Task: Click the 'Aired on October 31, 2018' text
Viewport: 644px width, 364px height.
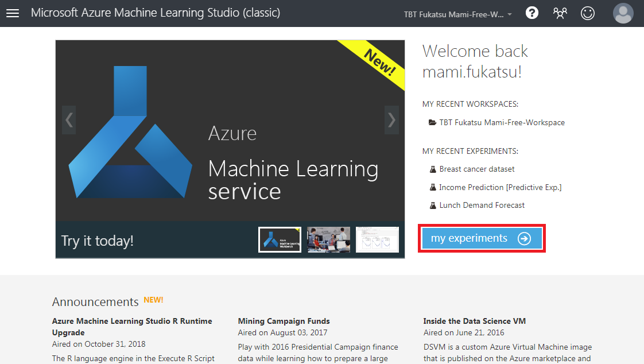Action: click(99, 344)
